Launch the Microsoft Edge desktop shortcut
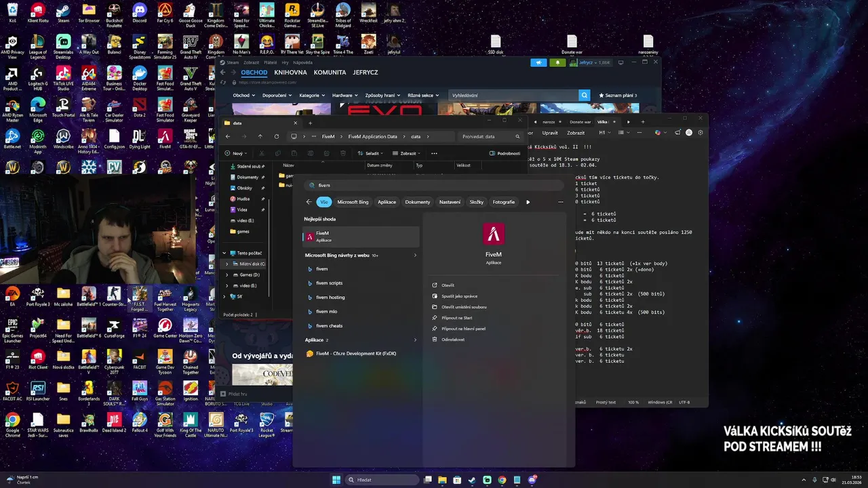The image size is (868, 488). (x=38, y=110)
